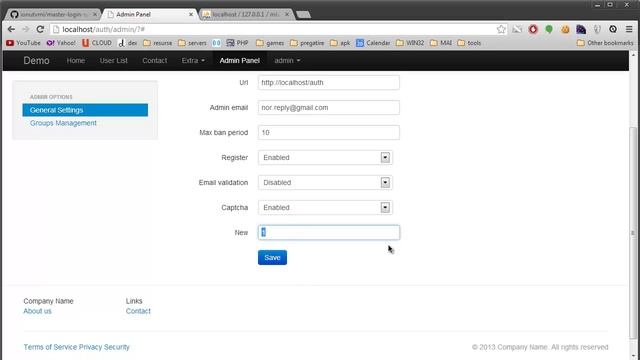Image resolution: width=640 pixels, height=360 pixels.
Task: Click the page vertical scrollbar thumb
Action: pyautogui.click(x=633, y=233)
